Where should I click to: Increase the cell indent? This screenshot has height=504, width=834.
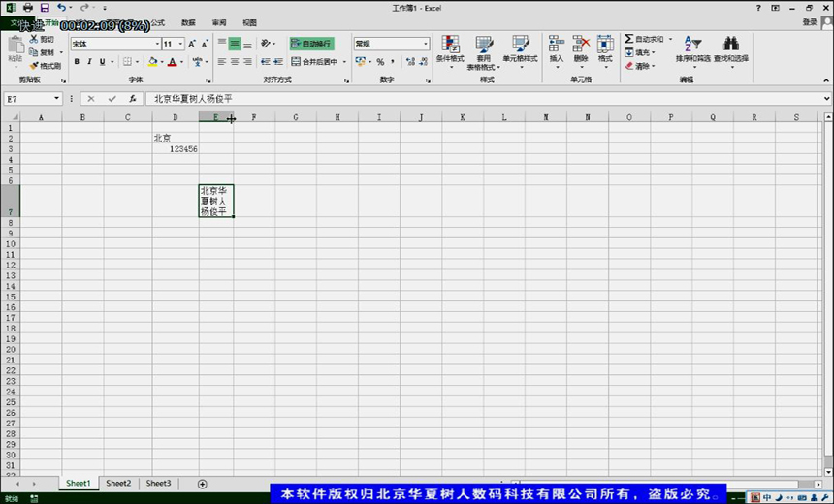[x=278, y=62]
